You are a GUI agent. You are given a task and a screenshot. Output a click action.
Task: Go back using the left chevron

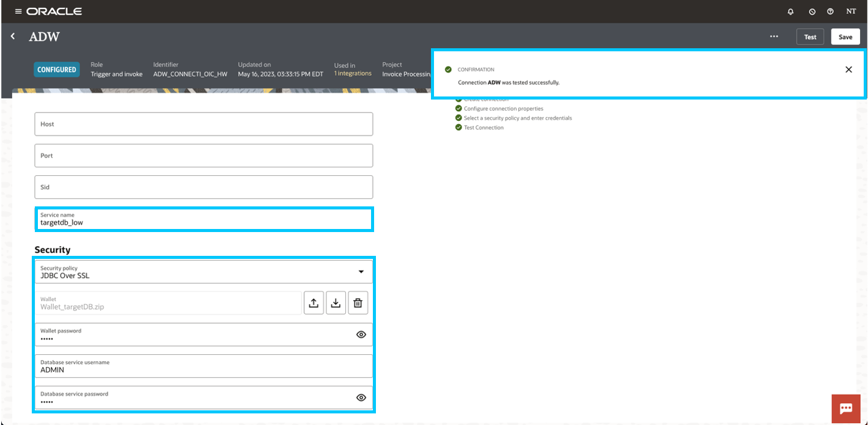click(x=13, y=37)
